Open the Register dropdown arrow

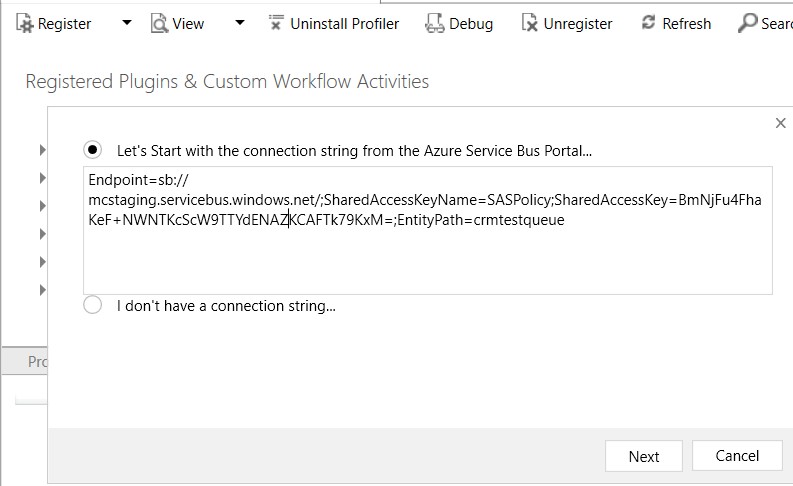[126, 23]
